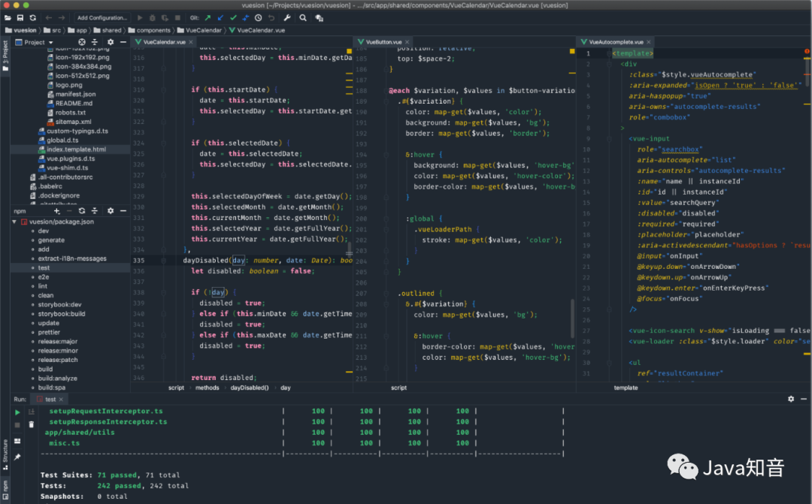This screenshot has height=504, width=812.
Task: Toggle the Project tool window side tab
Action: [x=5, y=56]
